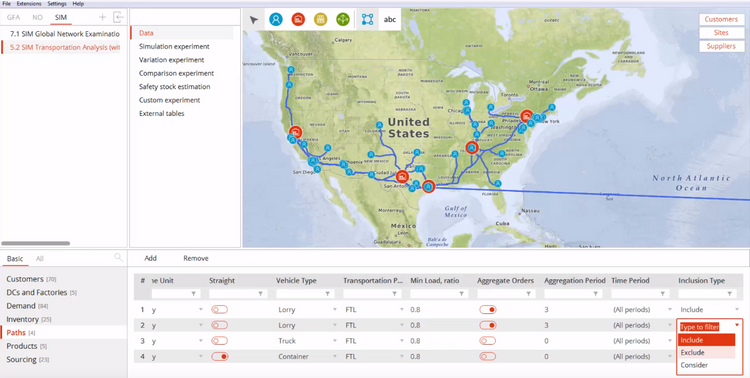Open 7.1 SIM Global Network Examination scenario
Viewport: 750px width, 378px height.
point(65,34)
